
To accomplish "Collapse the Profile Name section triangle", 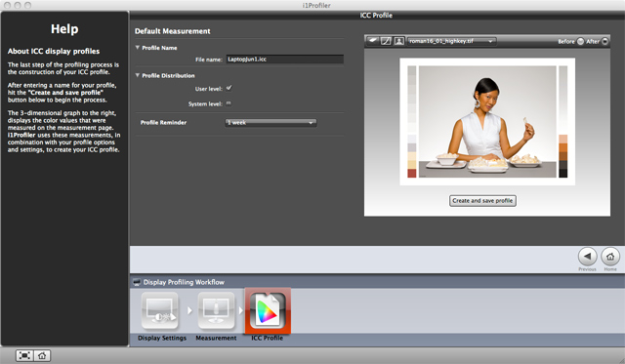I will [138, 48].
